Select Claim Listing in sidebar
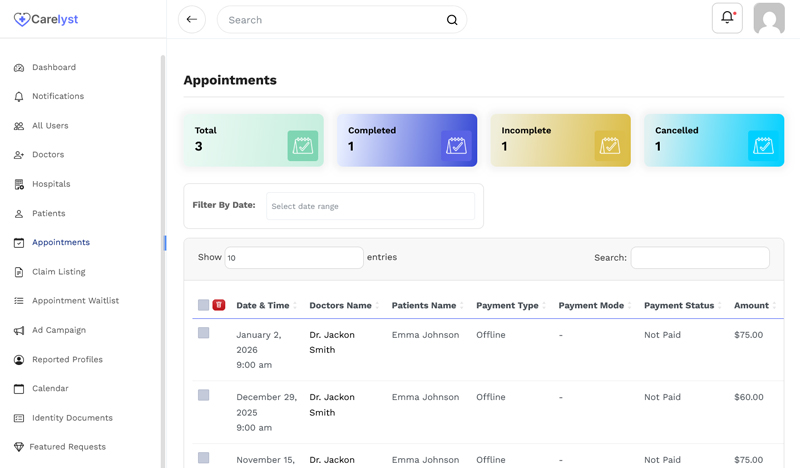 pos(59,272)
